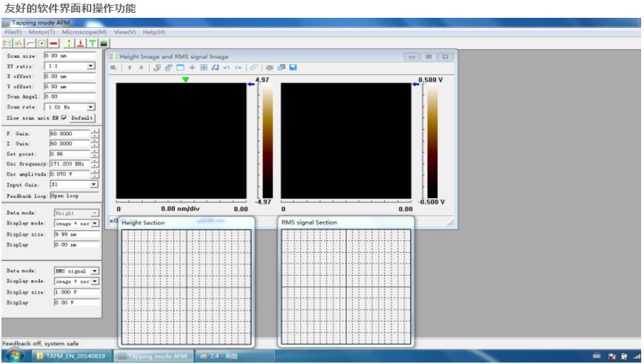Click the gray camera capture icon
This screenshot has height=364, width=644.
(270, 68)
